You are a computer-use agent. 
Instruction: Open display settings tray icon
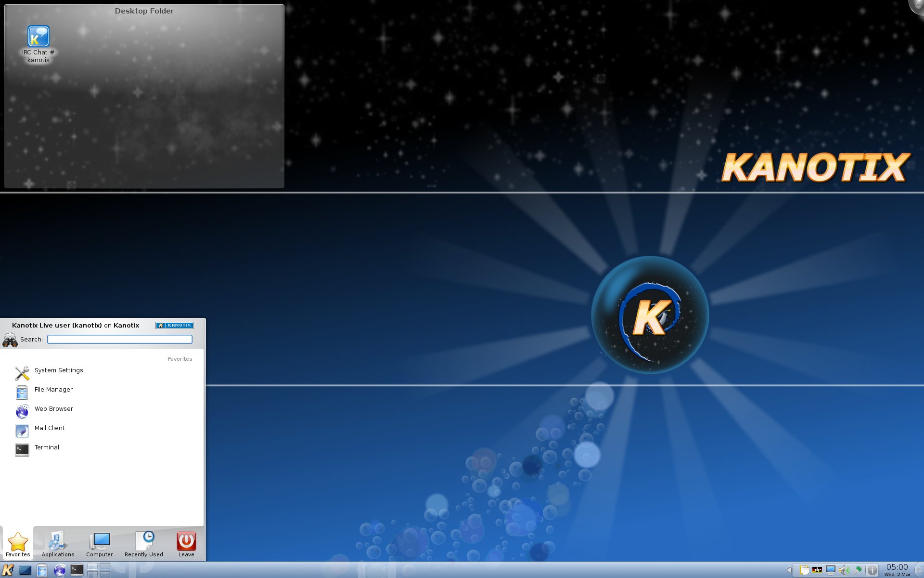(x=831, y=570)
